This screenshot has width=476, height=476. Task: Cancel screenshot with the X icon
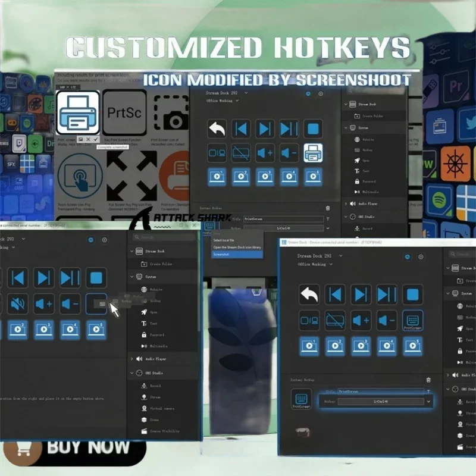pyautogui.click(x=88, y=139)
